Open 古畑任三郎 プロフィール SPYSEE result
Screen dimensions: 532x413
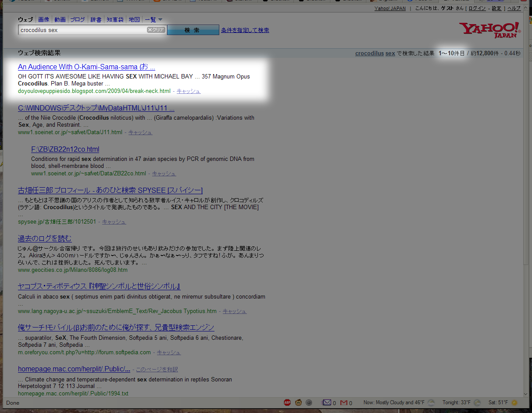point(110,190)
